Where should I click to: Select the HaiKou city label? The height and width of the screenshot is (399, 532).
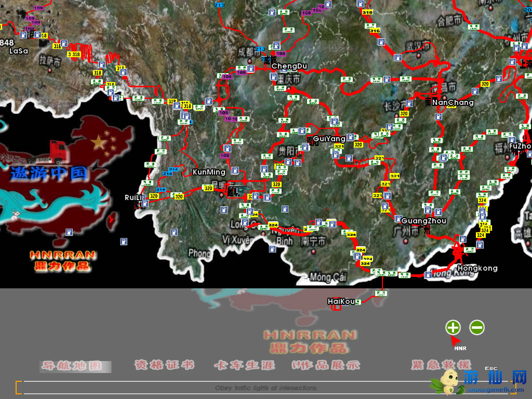341,301
